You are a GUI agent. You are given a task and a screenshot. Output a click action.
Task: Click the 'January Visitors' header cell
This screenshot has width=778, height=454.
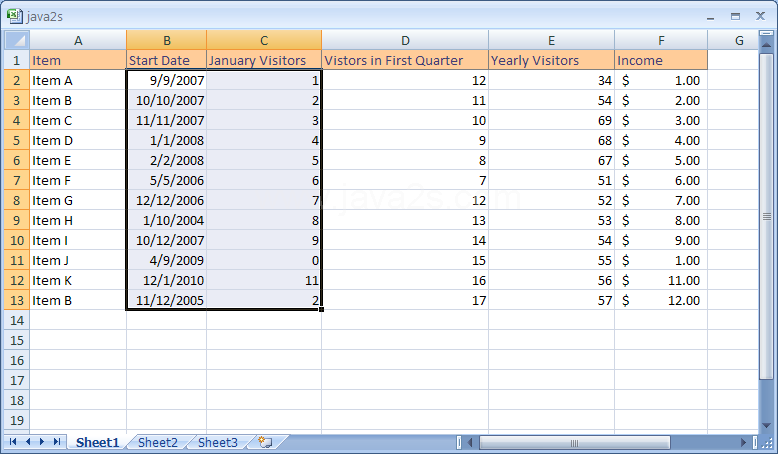(264, 60)
